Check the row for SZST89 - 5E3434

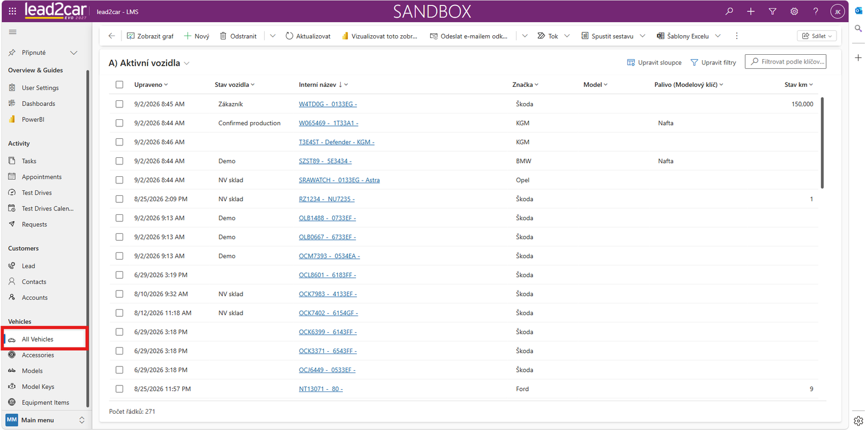pyautogui.click(x=119, y=161)
